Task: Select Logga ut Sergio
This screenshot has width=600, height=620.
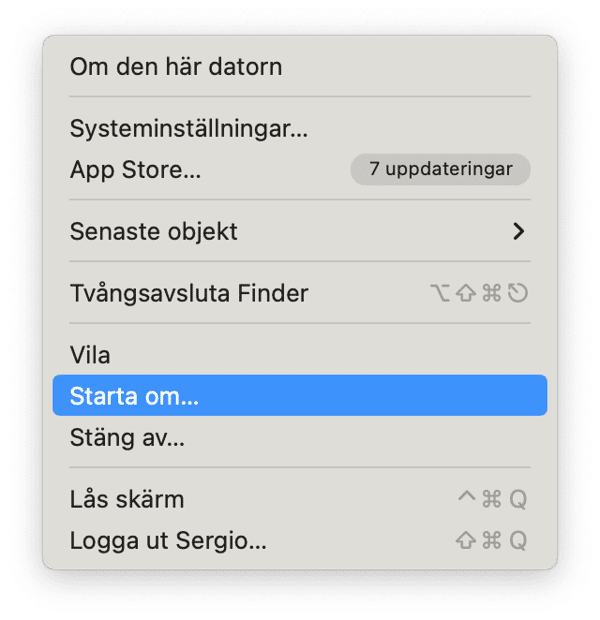Action: tap(168, 541)
